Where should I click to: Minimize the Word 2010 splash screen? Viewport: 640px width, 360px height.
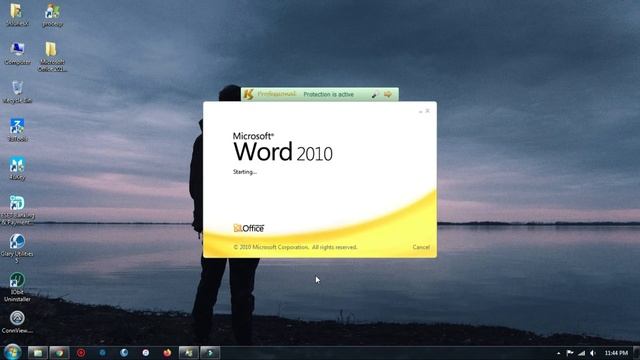click(x=420, y=111)
